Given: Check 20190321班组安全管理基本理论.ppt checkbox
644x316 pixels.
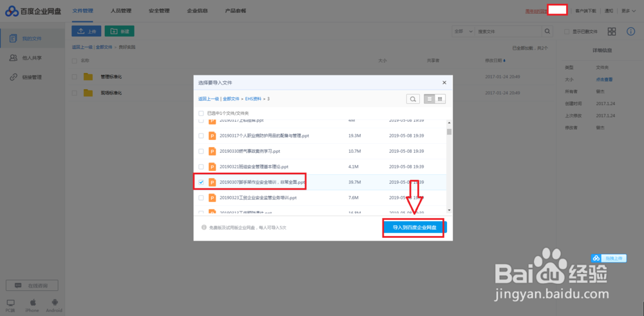Looking at the screenshot, I should pyautogui.click(x=201, y=166).
